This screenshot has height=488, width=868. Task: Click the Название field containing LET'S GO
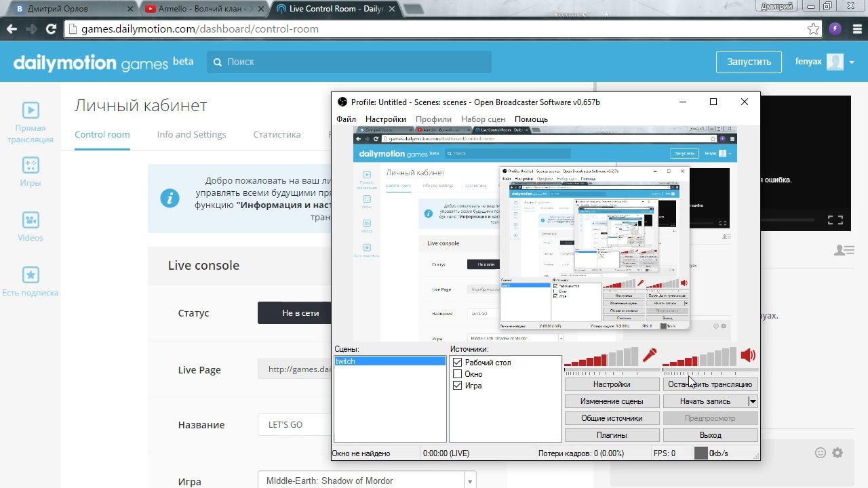coord(294,425)
